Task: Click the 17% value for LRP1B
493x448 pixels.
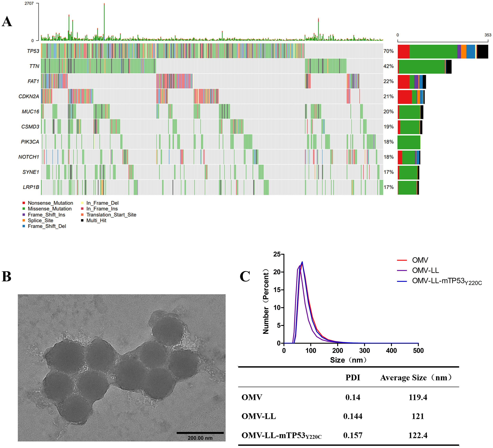Action: [389, 187]
